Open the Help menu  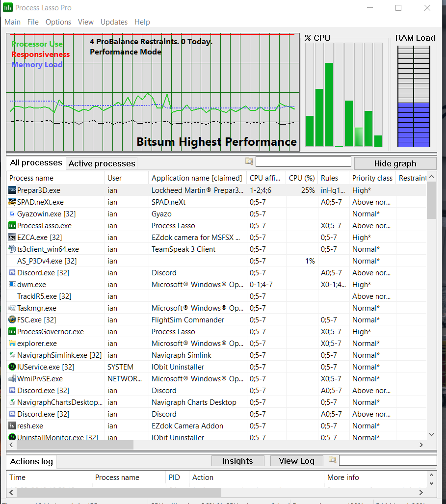point(142,22)
